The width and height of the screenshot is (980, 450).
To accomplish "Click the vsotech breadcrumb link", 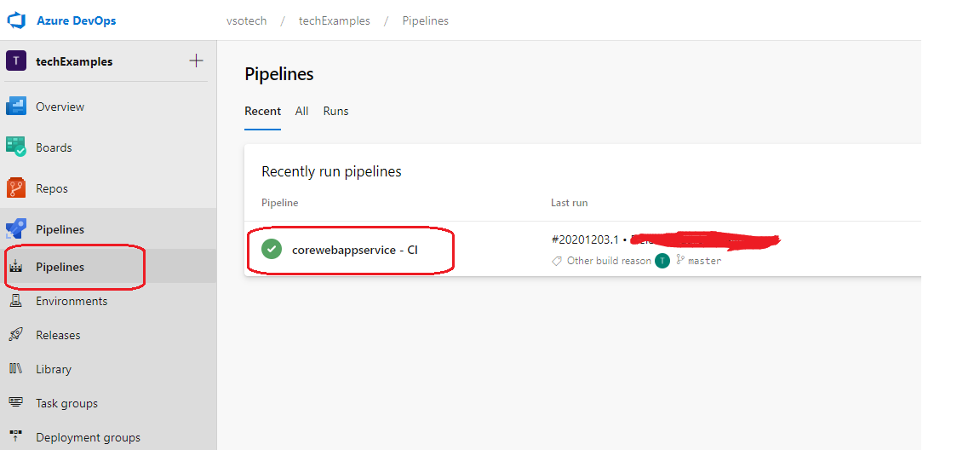I will (246, 20).
